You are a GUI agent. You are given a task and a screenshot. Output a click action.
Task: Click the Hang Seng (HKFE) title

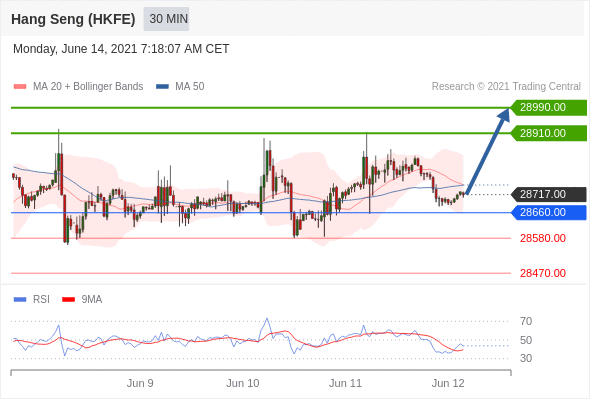click(x=73, y=19)
